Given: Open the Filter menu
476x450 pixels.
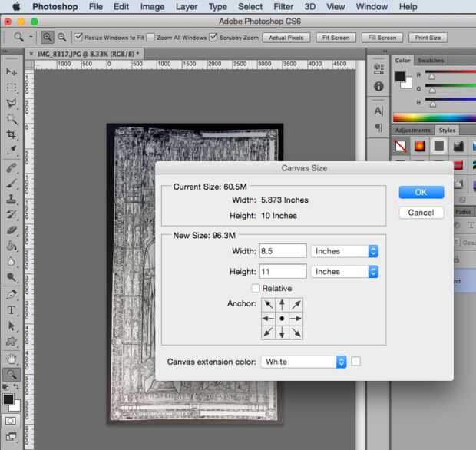Looking at the screenshot, I should pyautogui.click(x=283, y=6).
